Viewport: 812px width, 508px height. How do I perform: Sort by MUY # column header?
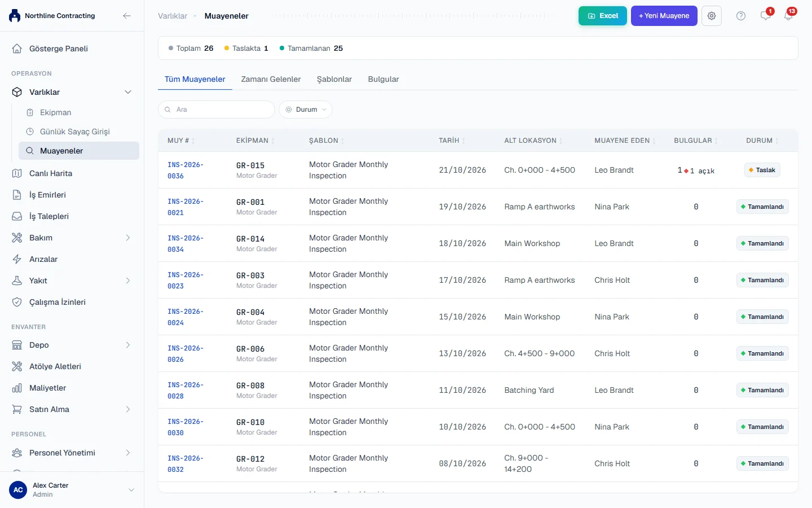tap(181, 141)
